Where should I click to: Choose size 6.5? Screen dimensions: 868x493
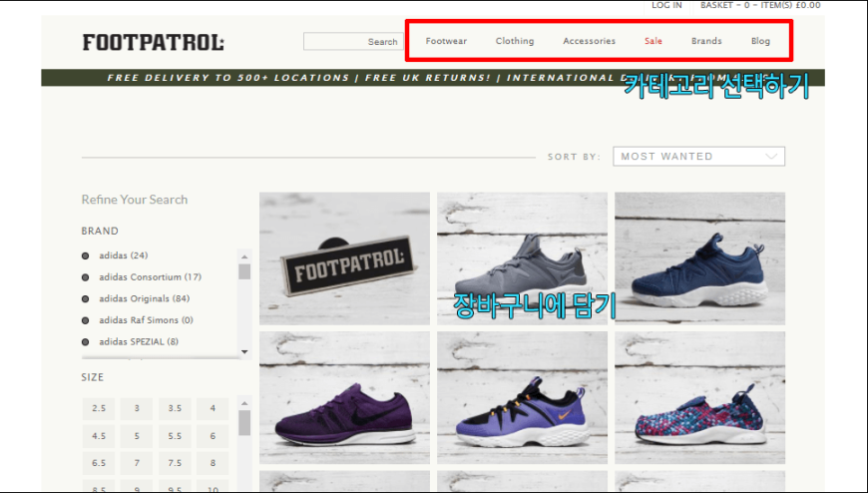99,463
